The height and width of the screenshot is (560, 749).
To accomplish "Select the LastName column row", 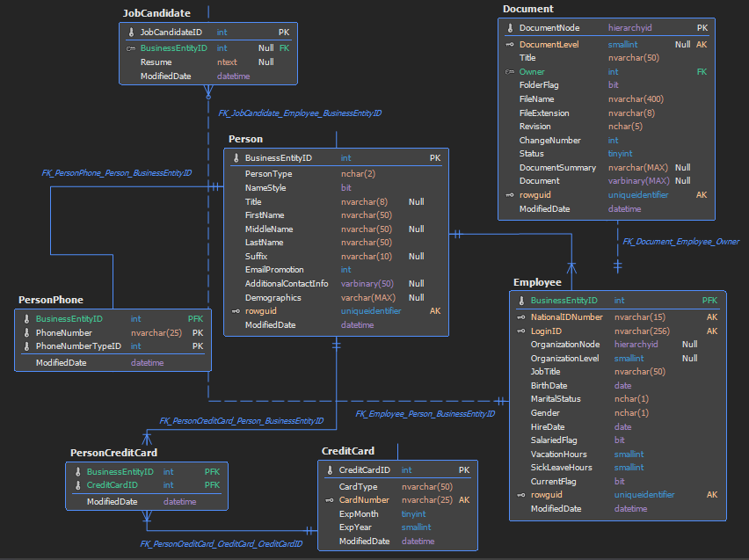I will point(337,243).
